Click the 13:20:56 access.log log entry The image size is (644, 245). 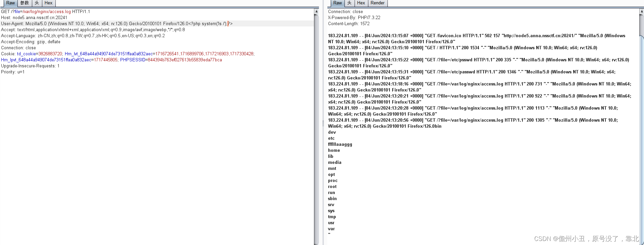(473, 123)
